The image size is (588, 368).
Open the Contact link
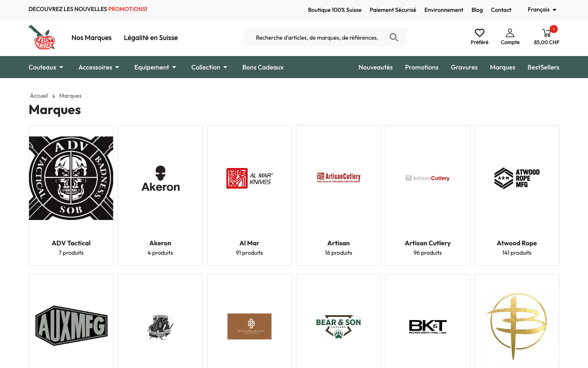point(501,10)
